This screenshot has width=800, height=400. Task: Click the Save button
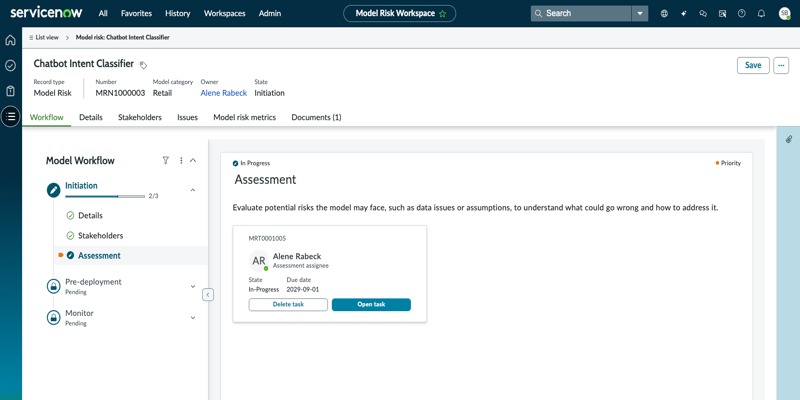(x=753, y=65)
